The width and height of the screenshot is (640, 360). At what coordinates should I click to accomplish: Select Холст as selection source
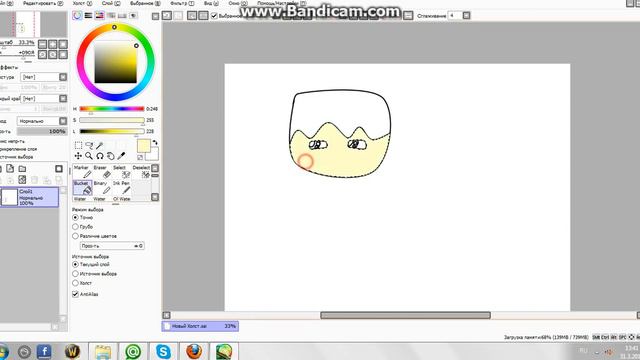tap(75, 283)
